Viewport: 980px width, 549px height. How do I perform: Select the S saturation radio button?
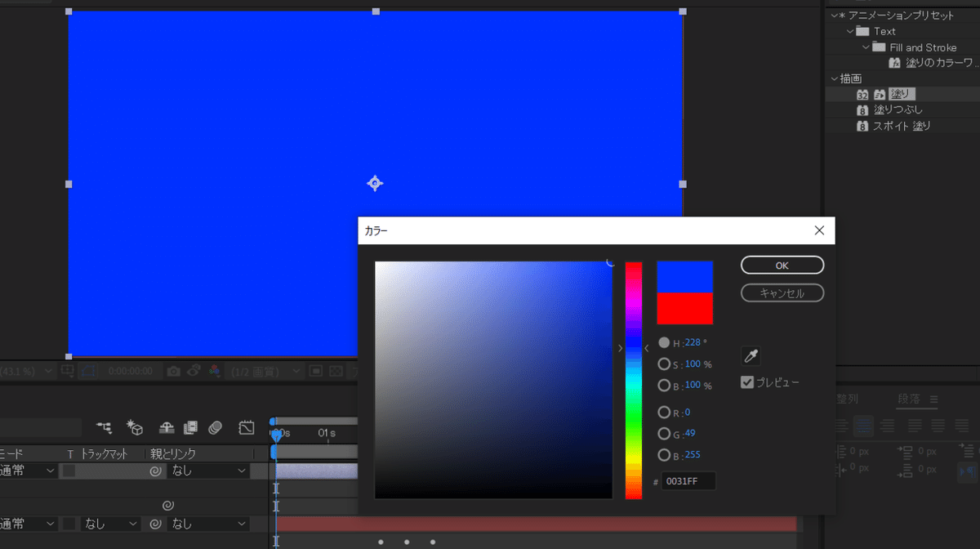664,364
